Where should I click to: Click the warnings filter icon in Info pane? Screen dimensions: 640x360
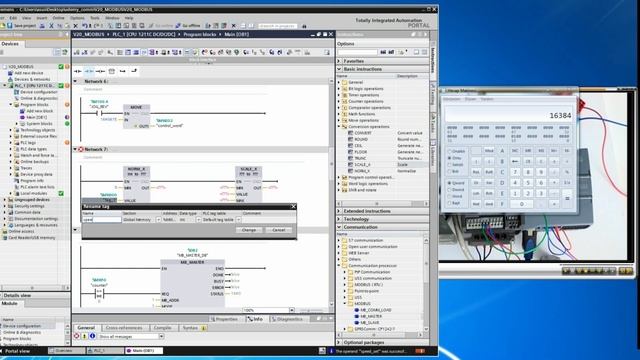[x=84, y=336]
